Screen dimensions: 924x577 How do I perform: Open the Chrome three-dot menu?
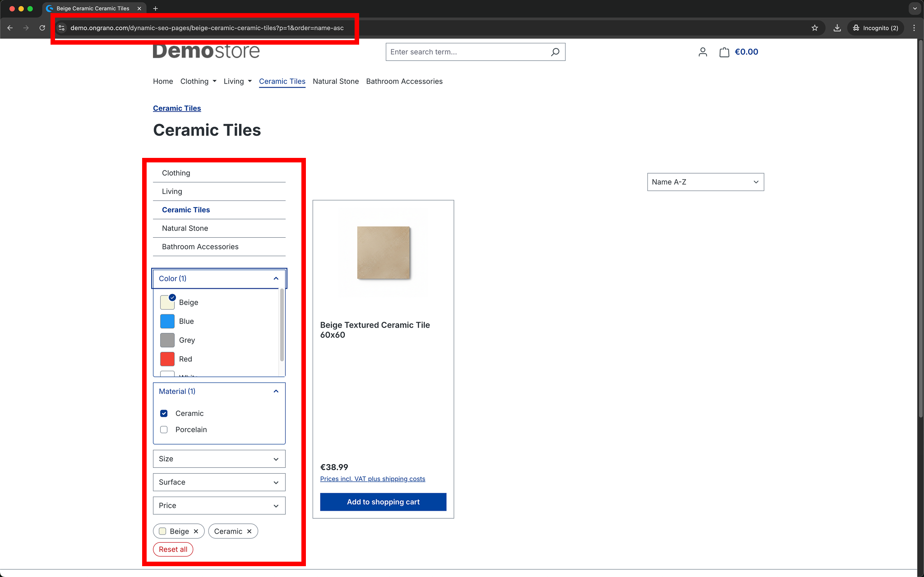click(914, 28)
